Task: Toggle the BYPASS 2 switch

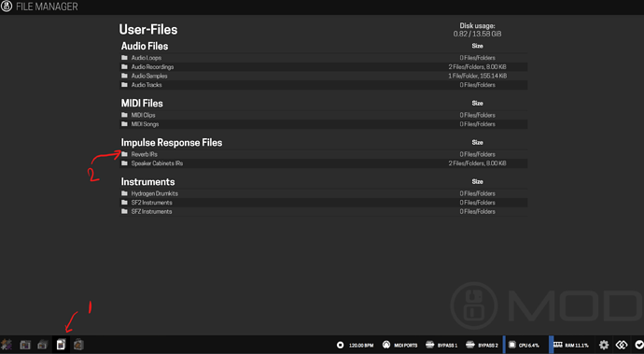Action: (482, 345)
